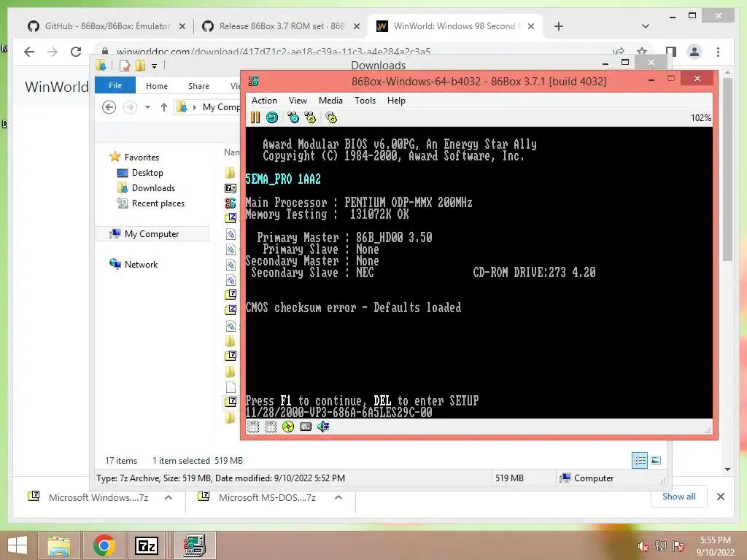747x560 pixels.
Task: Open the Media menu in 86Box
Action: tap(330, 101)
